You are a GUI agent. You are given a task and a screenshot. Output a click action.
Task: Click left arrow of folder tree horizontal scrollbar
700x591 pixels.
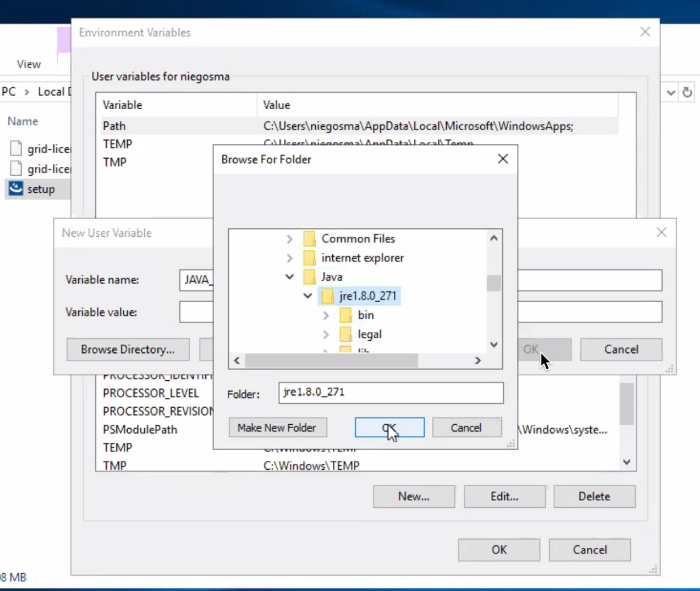237,361
